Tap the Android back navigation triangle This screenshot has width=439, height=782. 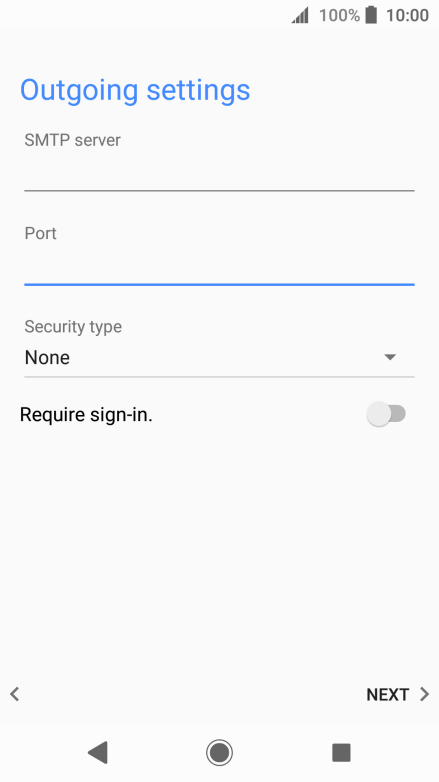[98, 752]
